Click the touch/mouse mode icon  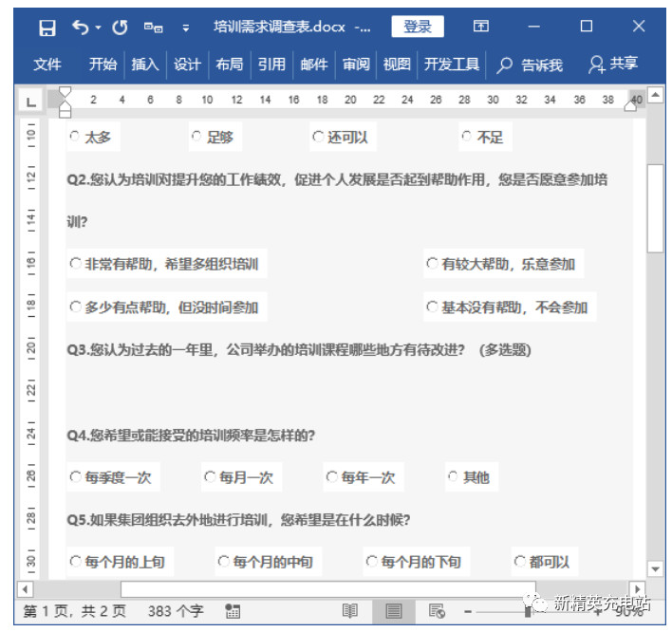[x=153, y=28]
